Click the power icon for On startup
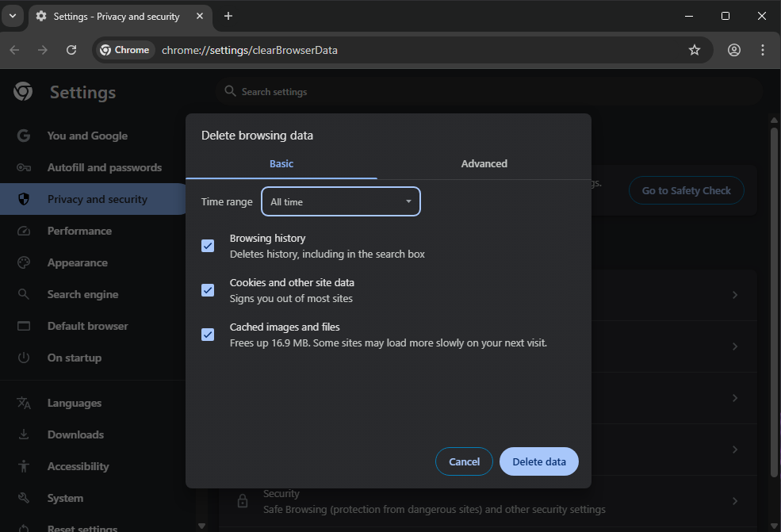 click(x=24, y=358)
